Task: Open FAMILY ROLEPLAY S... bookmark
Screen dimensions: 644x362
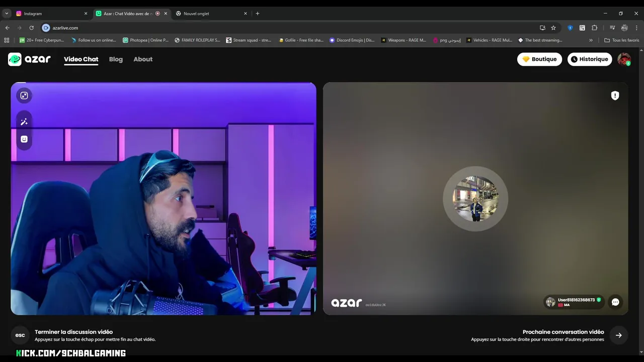Action: 197,40
